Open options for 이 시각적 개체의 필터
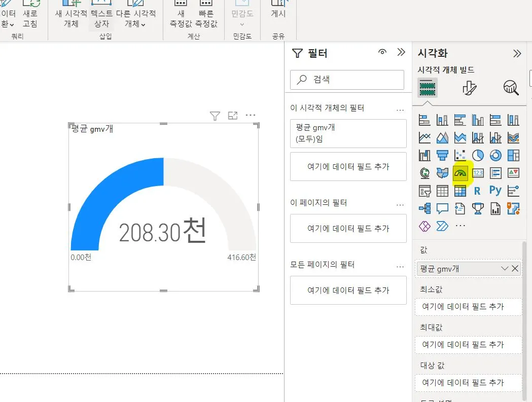 click(x=400, y=110)
